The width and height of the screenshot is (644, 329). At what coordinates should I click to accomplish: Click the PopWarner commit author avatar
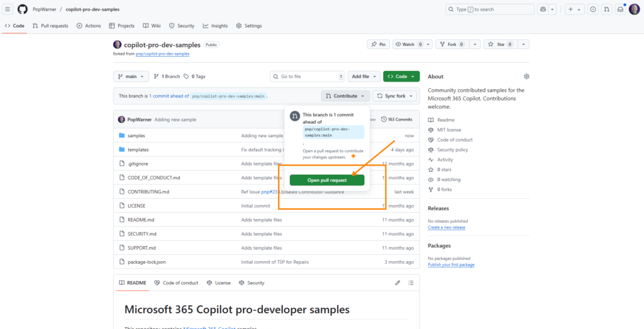(121, 120)
